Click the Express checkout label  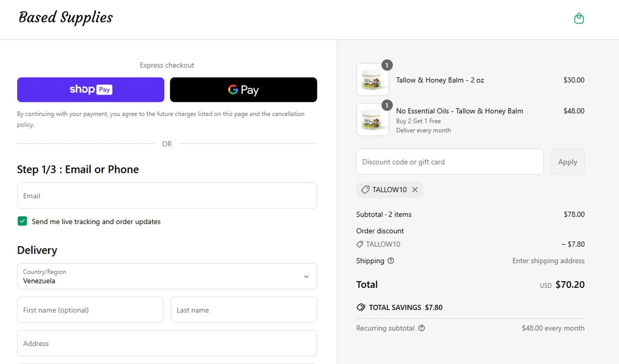pyautogui.click(x=167, y=65)
